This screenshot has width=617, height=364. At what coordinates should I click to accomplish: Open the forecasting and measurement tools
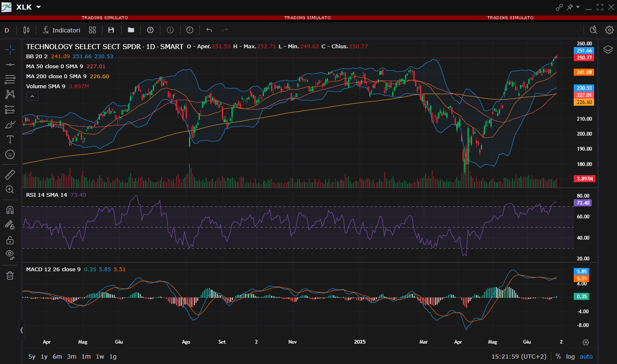coord(10,109)
